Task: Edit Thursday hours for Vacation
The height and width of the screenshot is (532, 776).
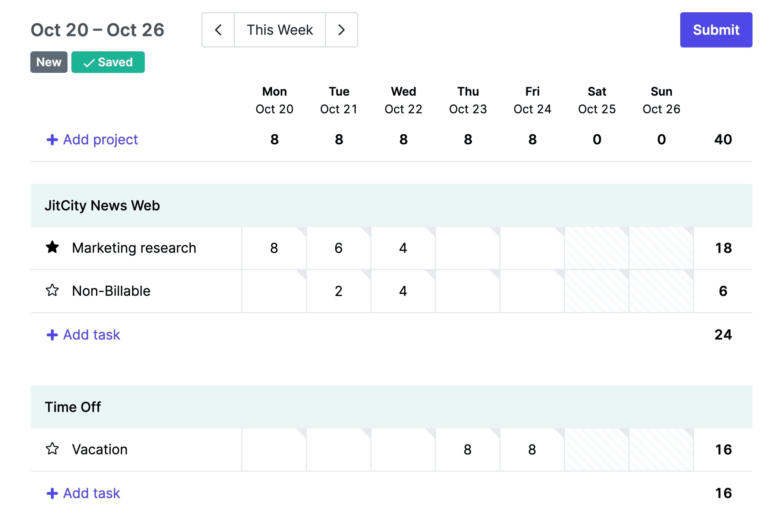Action: click(467, 449)
